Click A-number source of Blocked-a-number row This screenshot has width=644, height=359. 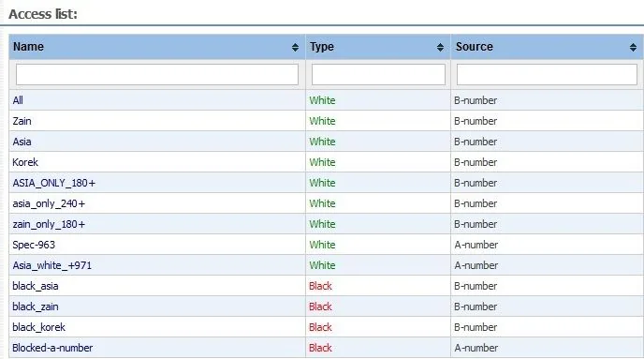pos(476,348)
